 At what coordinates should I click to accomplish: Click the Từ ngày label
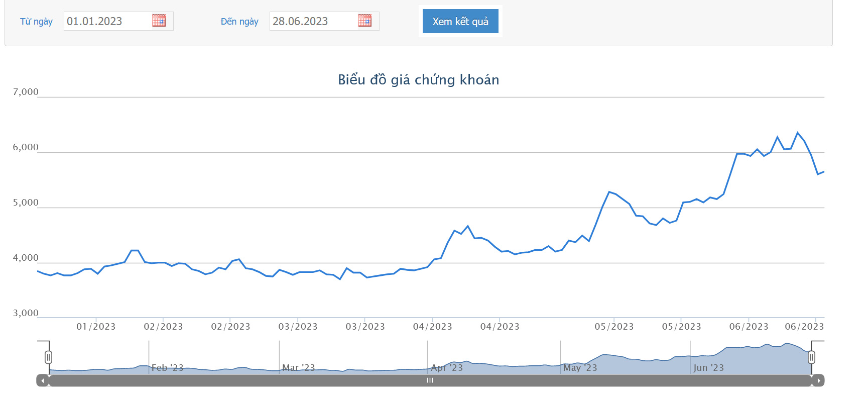(36, 22)
